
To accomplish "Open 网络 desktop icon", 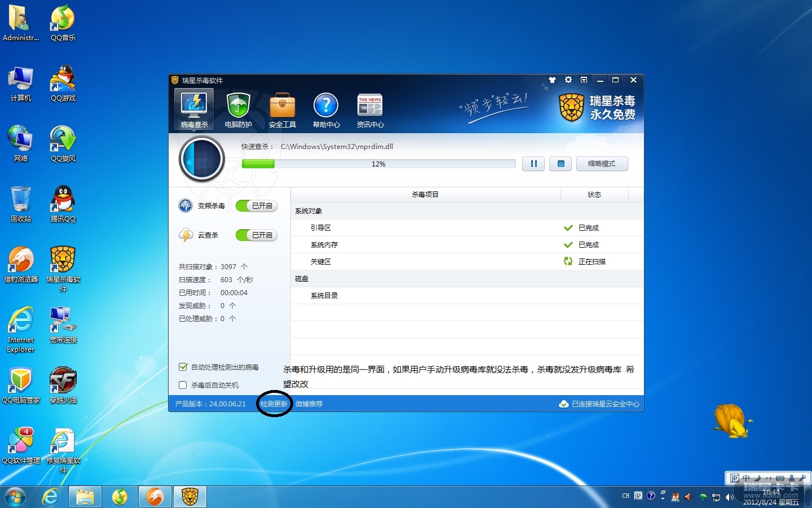I will coord(21,144).
